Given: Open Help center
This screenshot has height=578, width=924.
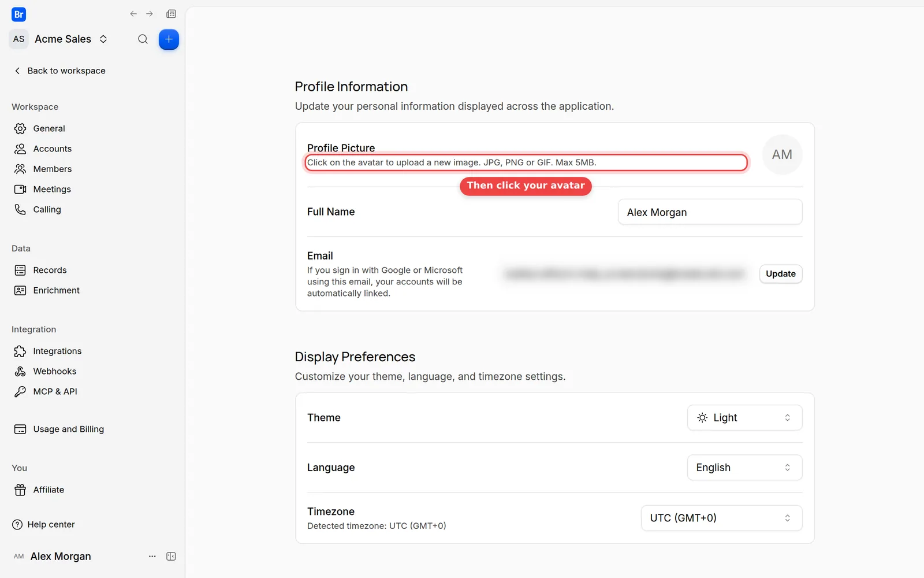Looking at the screenshot, I should coord(44,524).
